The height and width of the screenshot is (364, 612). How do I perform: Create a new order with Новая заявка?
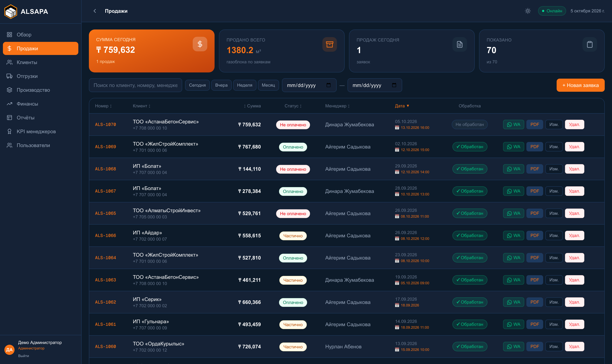tap(580, 85)
